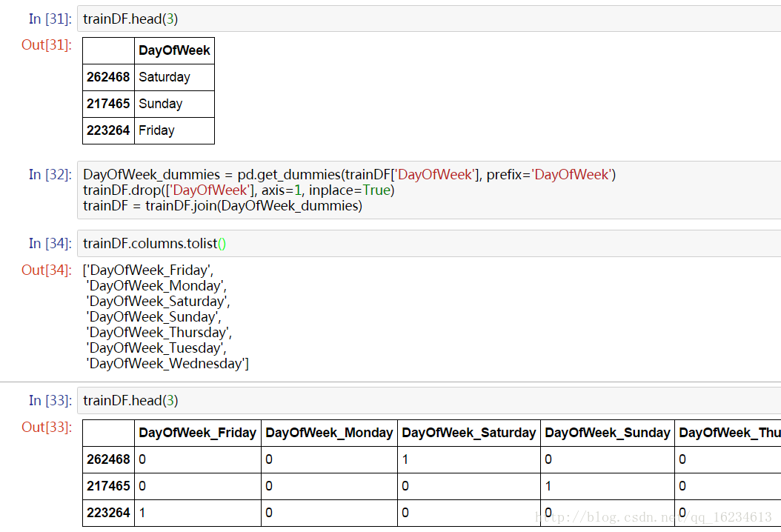Click 'DayOfWeek_Wednesday' in the output list

167,364
